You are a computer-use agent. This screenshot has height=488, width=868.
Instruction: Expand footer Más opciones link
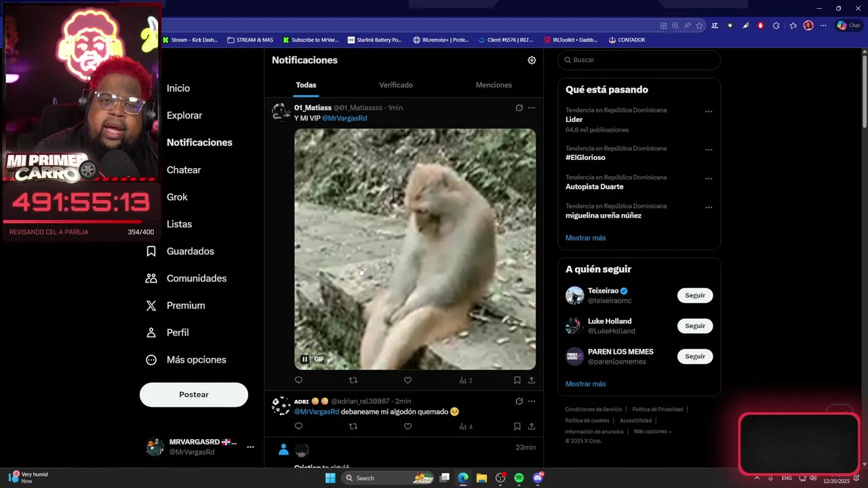tap(653, 432)
